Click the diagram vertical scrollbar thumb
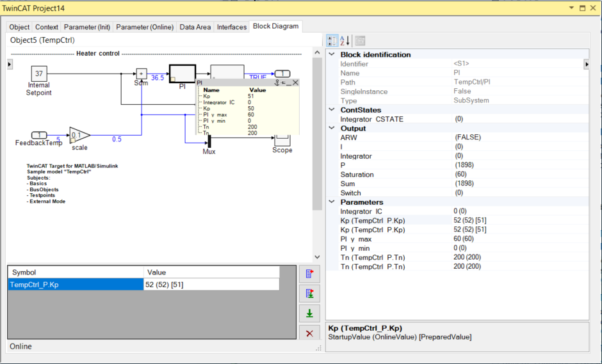The image size is (602, 364). tap(317, 134)
